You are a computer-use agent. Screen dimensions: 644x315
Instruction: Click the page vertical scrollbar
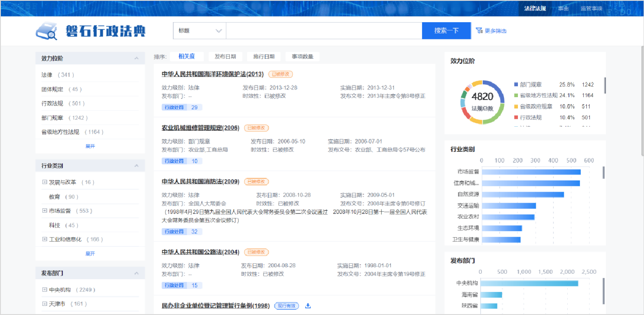coord(642,101)
